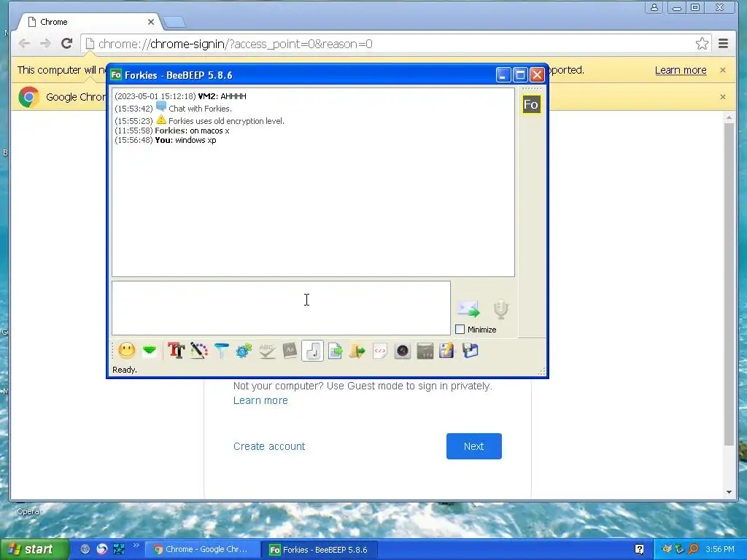Click the help question mark tray icon
This screenshot has height=560, width=747.
(639, 549)
